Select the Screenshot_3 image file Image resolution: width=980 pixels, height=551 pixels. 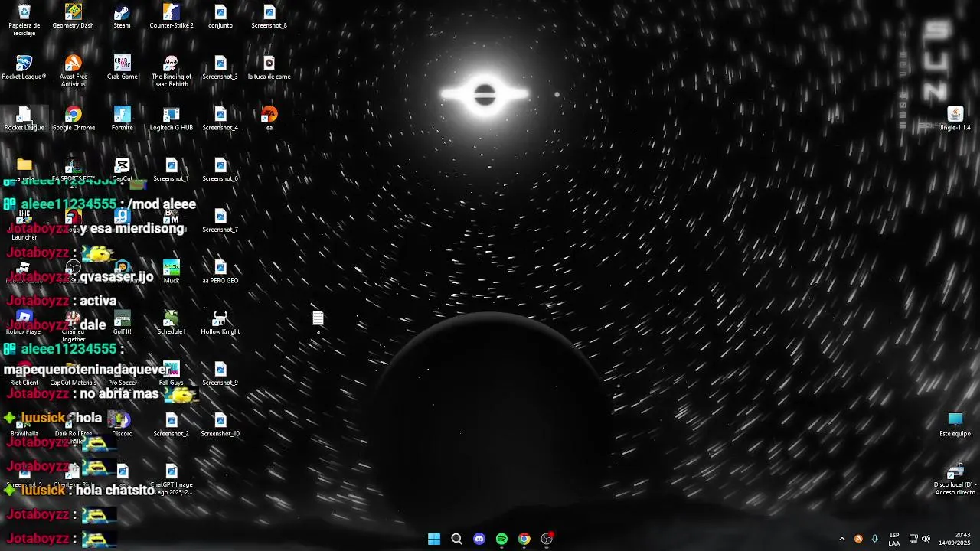pos(220,67)
